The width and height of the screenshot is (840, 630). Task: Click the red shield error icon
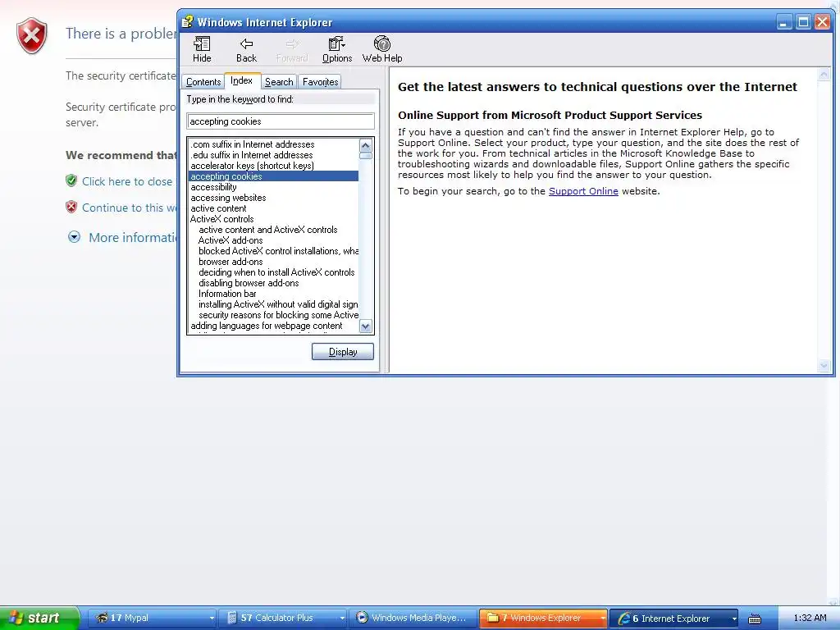click(x=32, y=35)
